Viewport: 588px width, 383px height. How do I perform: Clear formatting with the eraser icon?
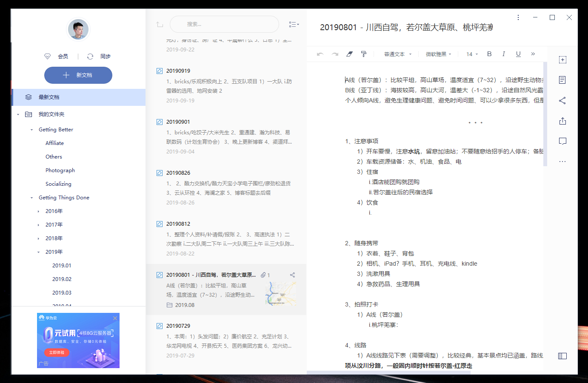click(350, 54)
